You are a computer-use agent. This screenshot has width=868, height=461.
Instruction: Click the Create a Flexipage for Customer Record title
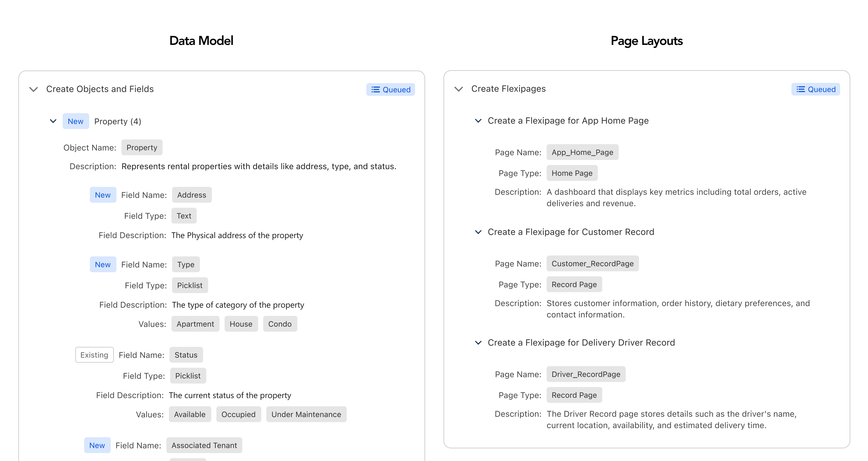(571, 232)
